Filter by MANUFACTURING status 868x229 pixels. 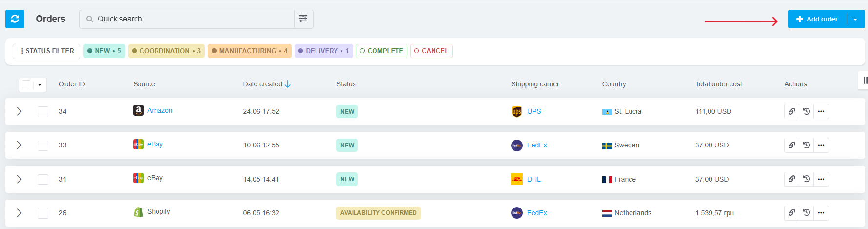coord(250,51)
